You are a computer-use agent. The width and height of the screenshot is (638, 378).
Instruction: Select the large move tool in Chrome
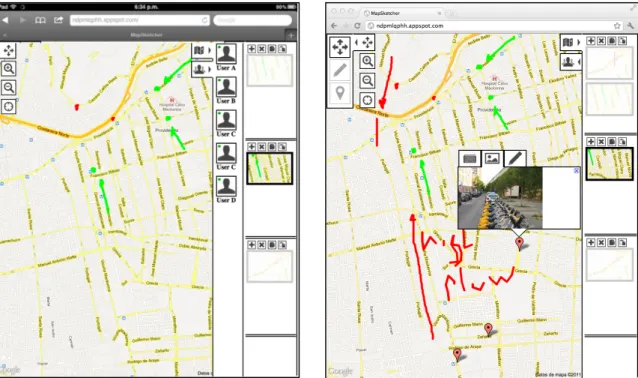click(340, 47)
